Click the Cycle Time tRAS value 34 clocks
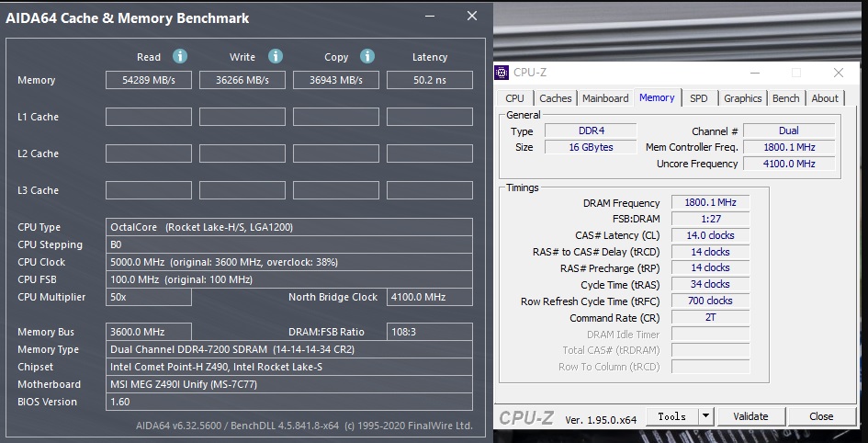The width and height of the screenshot is (868, 443). [710, 285]
